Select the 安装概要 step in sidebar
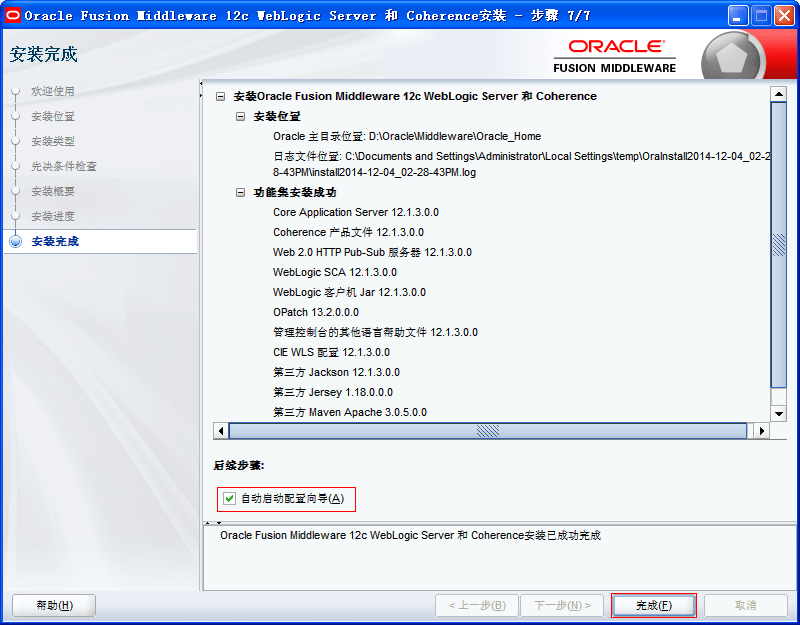 click(x=53, y=191)
